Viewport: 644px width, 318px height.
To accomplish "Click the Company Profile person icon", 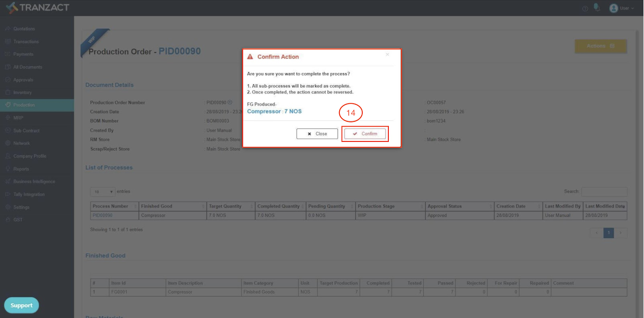I will tap(8, 156).
